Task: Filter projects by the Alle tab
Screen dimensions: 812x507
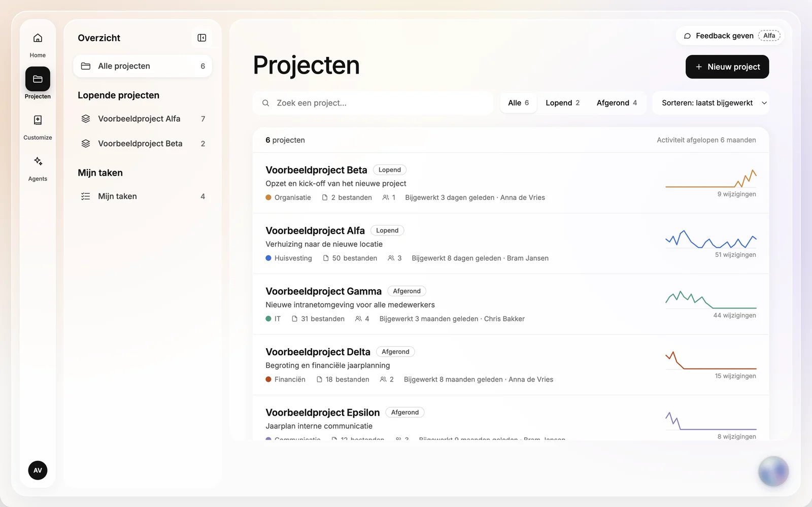Action: [518, 103]
